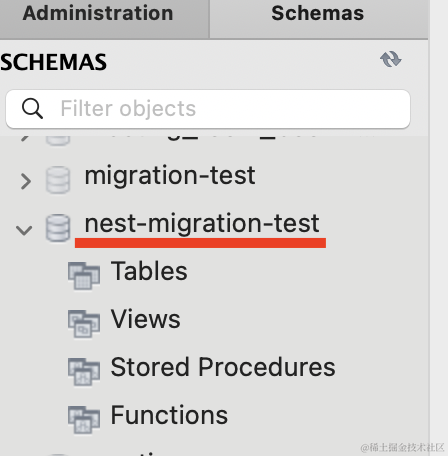The height and width of the screenshot is (456, 448).
Task: Select the nest-migration-test database icon
Action: 58,228
